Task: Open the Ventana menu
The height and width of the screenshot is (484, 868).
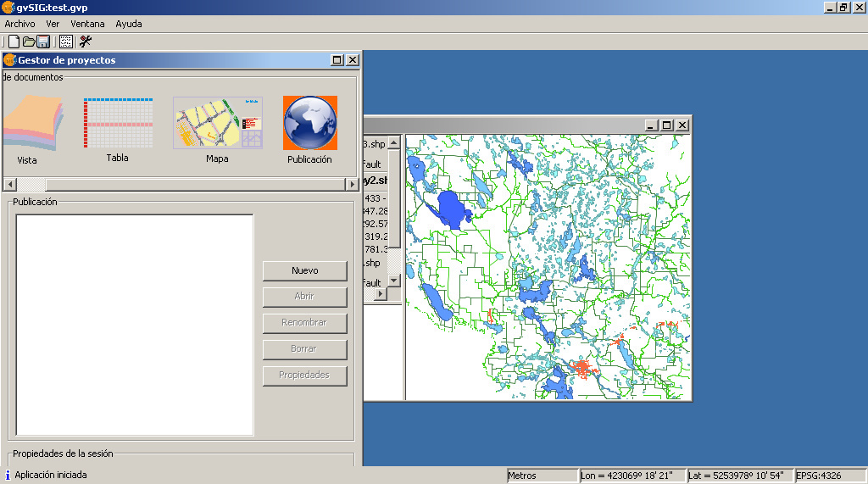Action: (87, 24)
